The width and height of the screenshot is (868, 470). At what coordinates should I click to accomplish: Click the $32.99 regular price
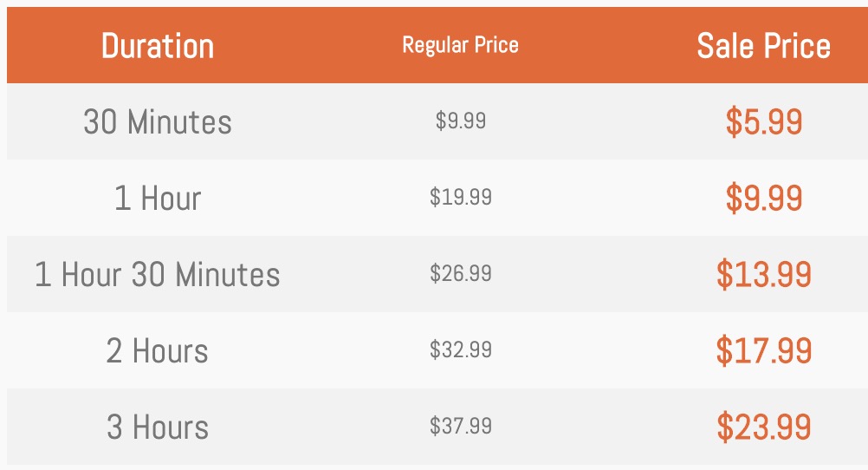click(x=461, y=349)
